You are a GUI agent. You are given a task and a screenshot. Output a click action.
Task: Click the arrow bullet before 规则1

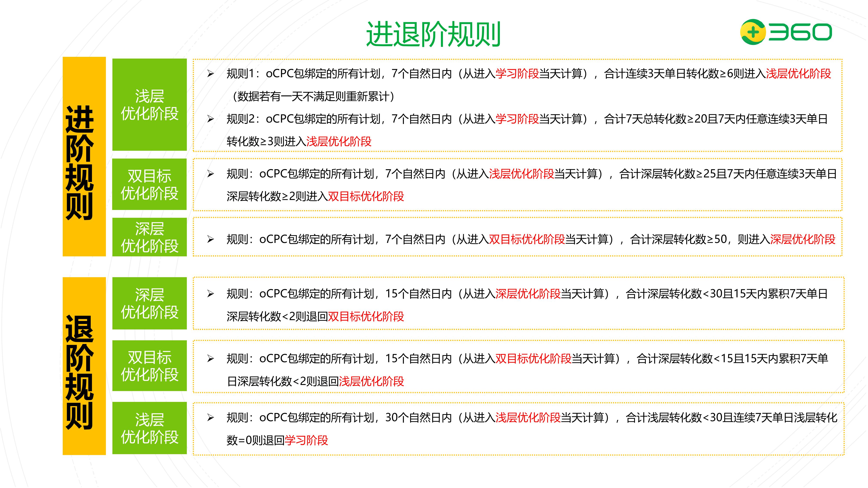coord(210,74)
